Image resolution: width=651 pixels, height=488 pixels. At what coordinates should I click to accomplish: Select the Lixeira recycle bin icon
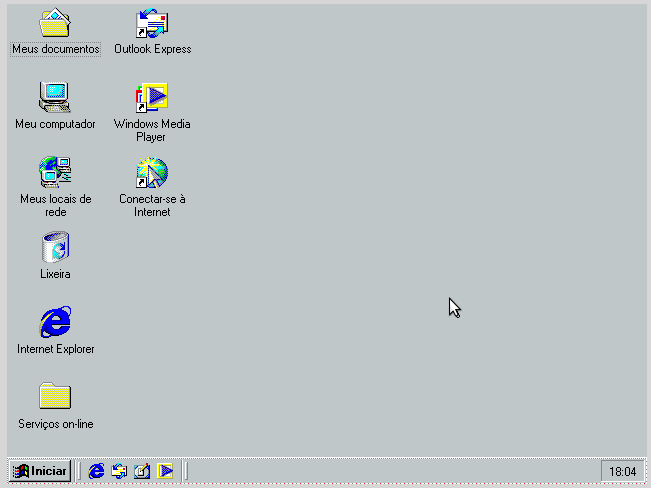pyautogui.click(x=55, y=247)
